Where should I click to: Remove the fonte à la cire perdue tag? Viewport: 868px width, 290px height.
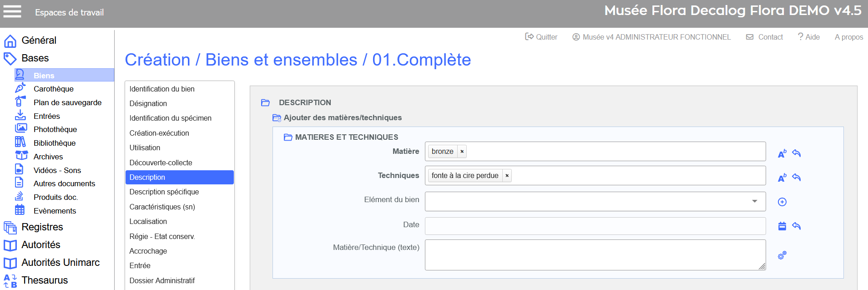pyautogui.click(x=507, y=176)
